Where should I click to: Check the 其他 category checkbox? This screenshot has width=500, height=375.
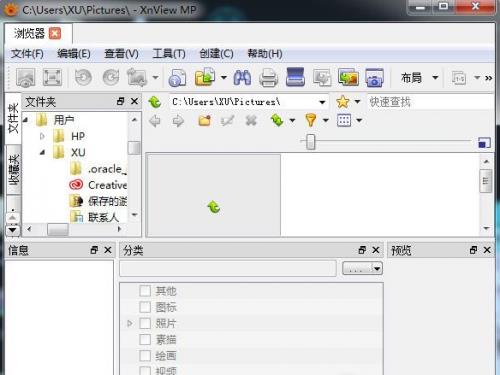tap(145, 291)
